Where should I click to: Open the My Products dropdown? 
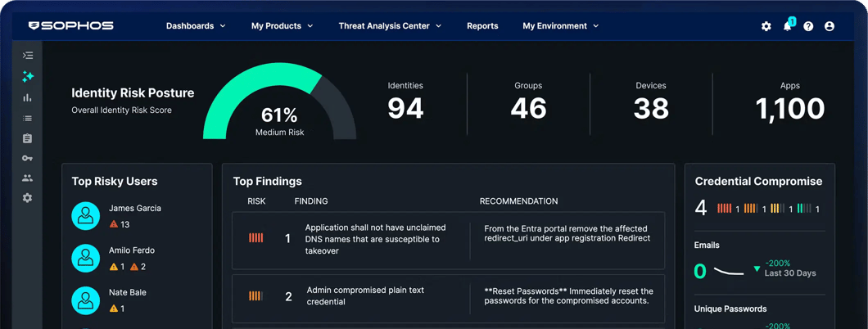(x=282, y=26)
